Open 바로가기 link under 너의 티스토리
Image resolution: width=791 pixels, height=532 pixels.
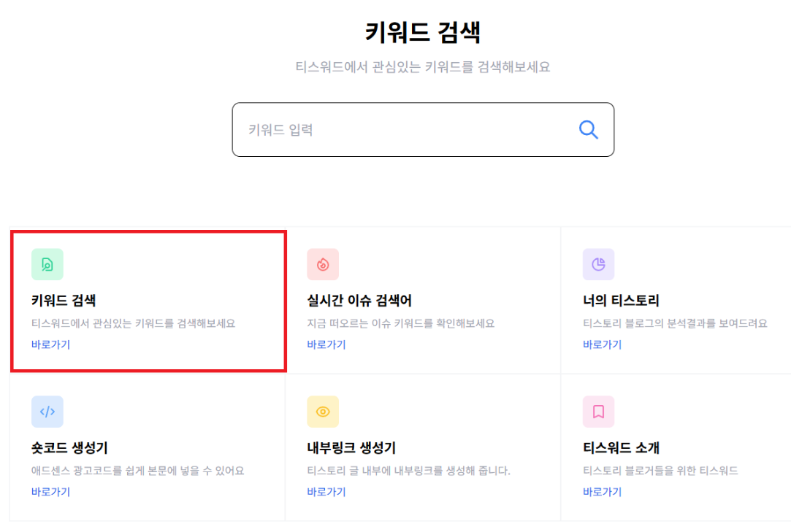point(603,344)
